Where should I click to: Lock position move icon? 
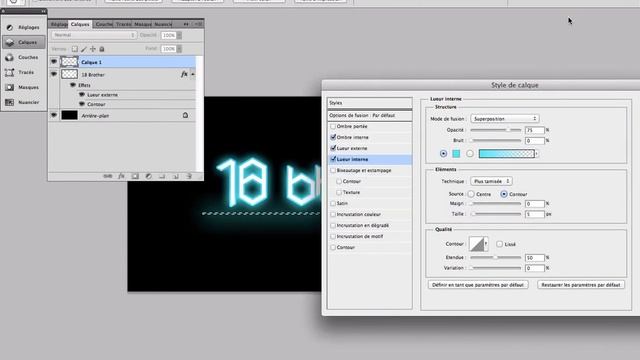[x=93, y=49]
